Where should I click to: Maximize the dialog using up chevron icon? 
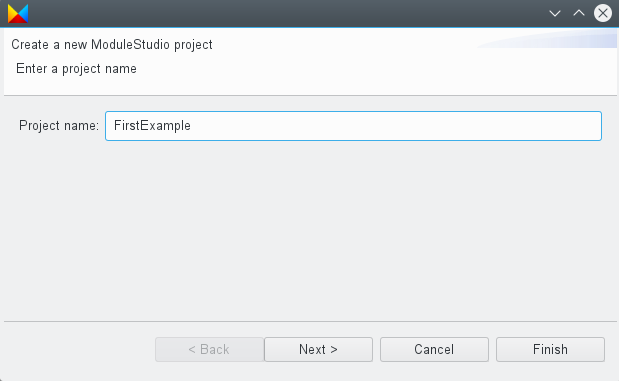tap(579, 13)
